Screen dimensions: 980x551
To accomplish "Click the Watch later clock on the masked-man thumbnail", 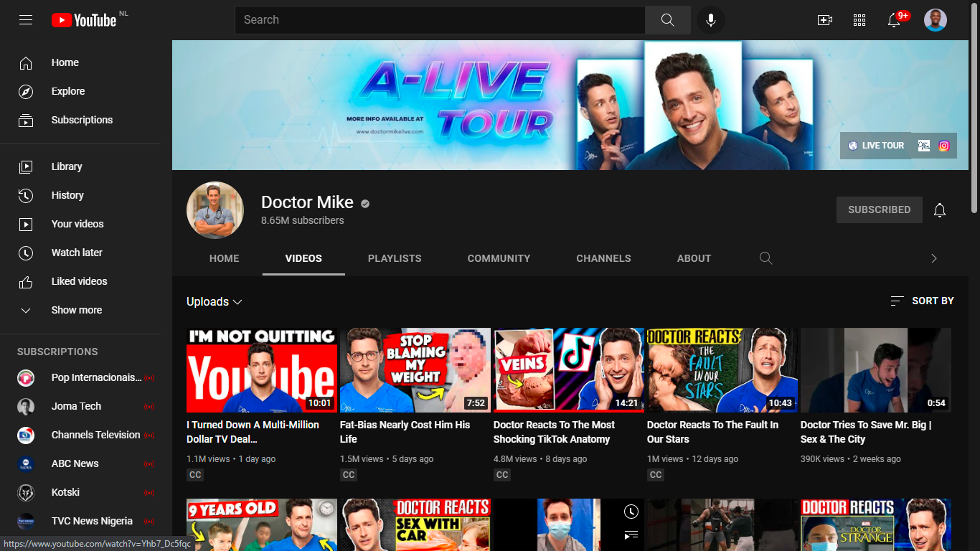I will (631, 512).
